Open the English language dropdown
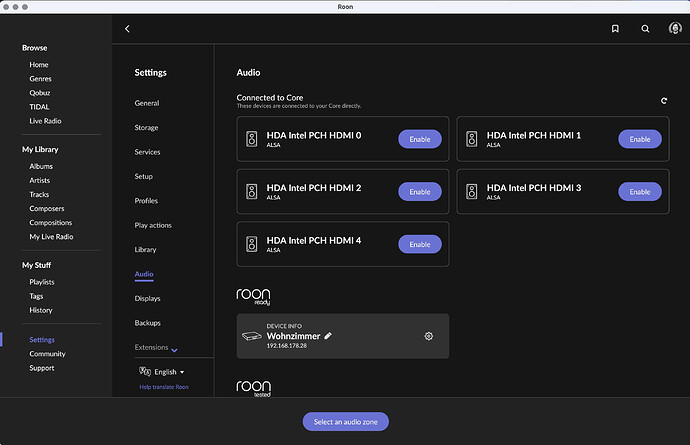 point(169,372)
